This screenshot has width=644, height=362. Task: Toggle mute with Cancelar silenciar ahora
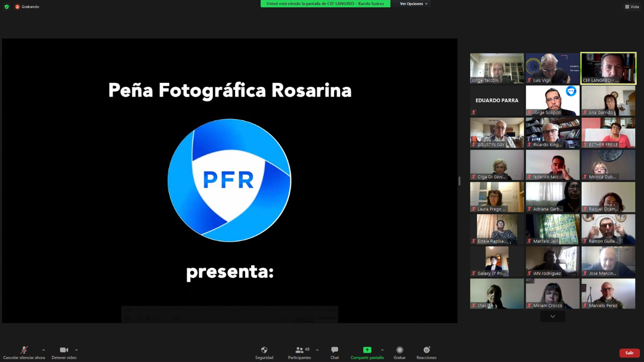(x=24, y=353)
